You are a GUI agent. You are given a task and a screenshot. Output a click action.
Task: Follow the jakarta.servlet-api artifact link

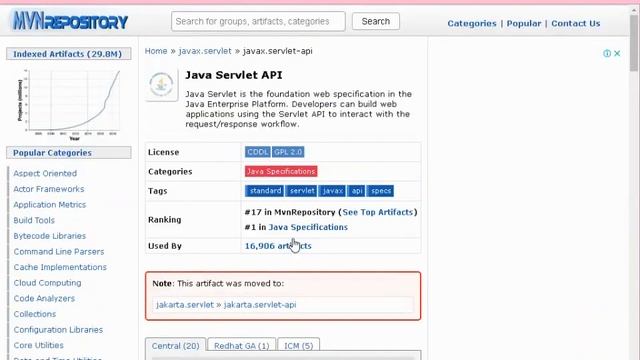[260, 304]
